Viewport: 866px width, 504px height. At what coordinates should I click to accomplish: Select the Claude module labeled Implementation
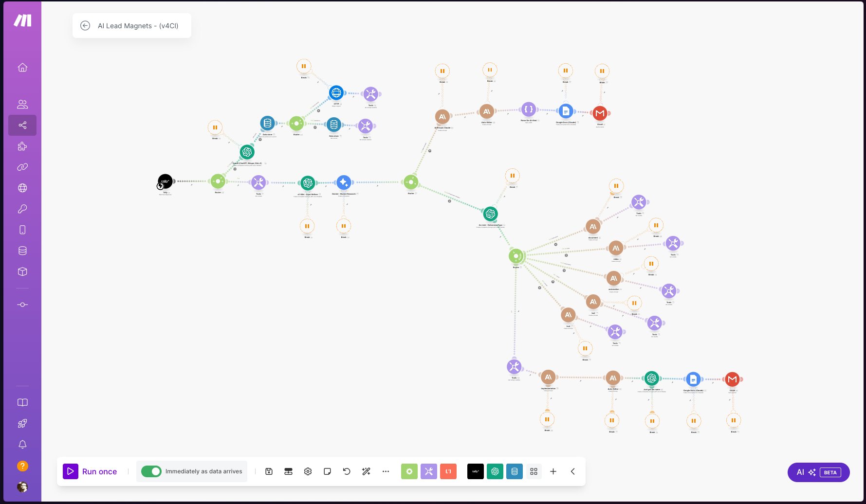pyautogui.click(x=548, y=377)
